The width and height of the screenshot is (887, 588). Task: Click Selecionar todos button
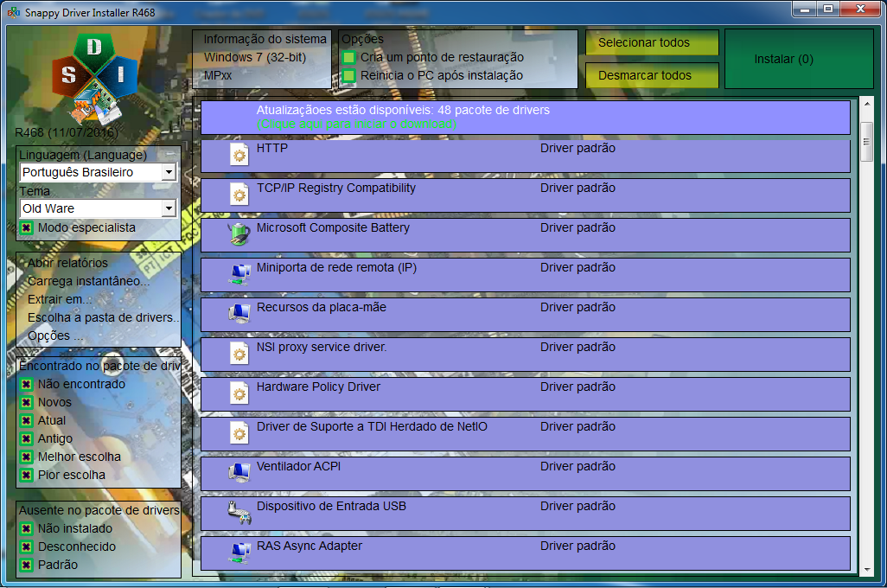(652, 42)
